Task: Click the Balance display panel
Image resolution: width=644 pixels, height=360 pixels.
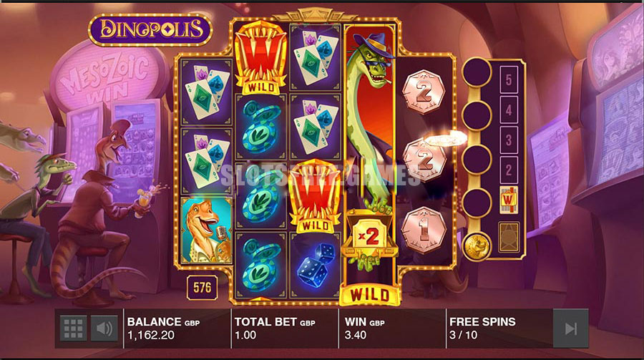Action: [x=177, y=329]
